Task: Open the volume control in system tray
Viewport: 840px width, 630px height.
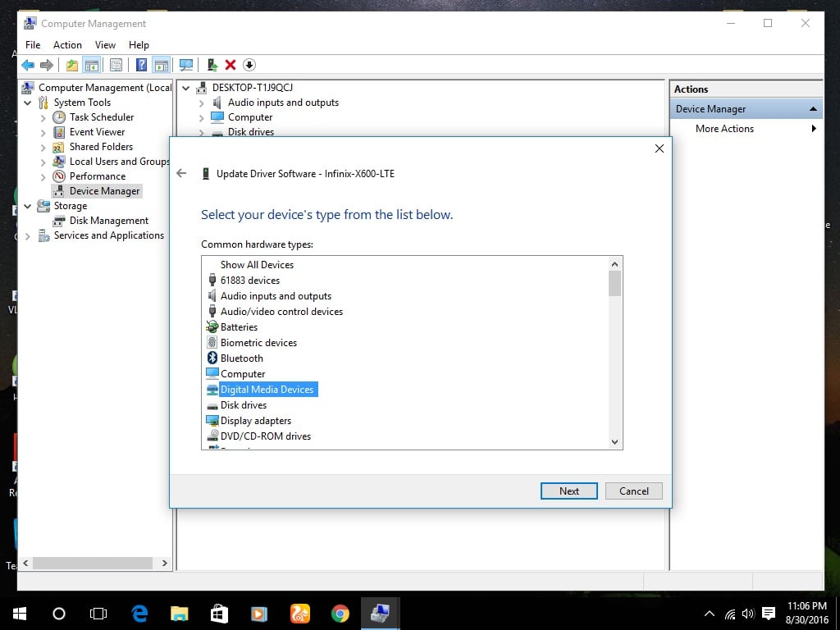Action: (748, 614)
